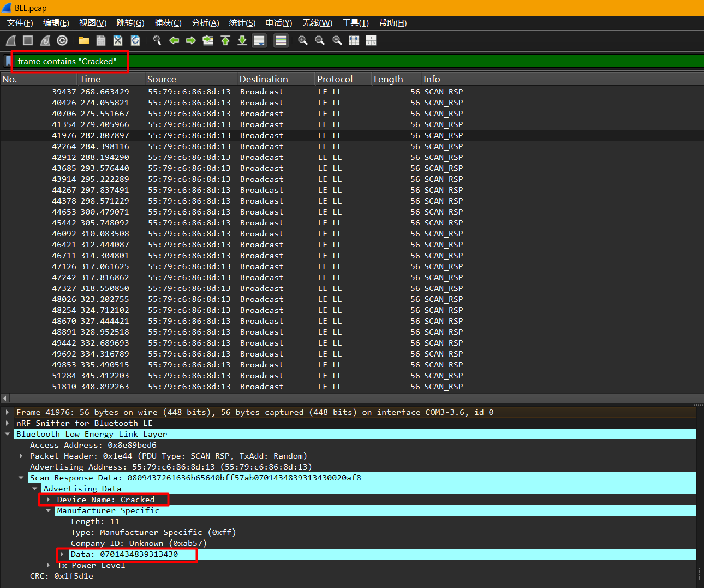Viewport: 704px width, 588px height.
Task: Open the 统计(S) menu
Action: pos(242,23)
